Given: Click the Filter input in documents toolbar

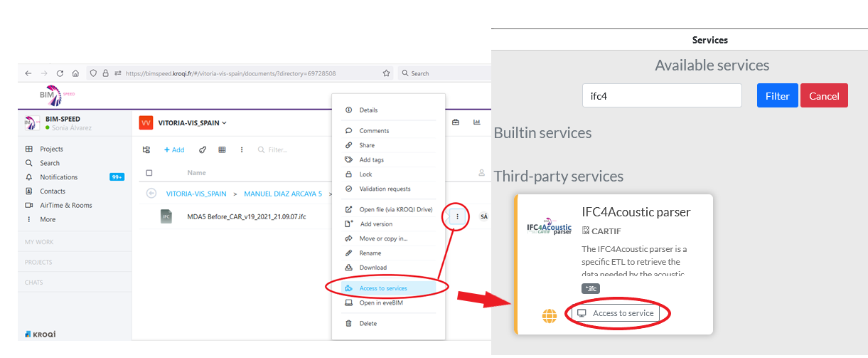Looking at the screenshot, I should (x=277, y=150).
